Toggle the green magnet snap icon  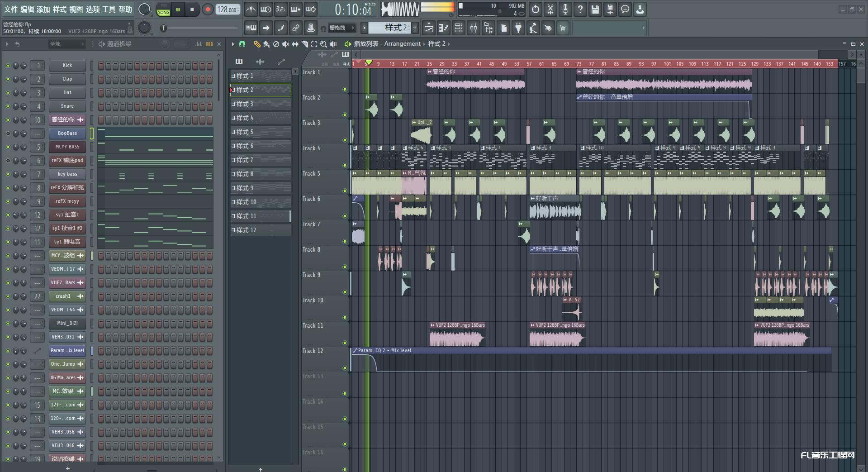click(x=242, y=44)
